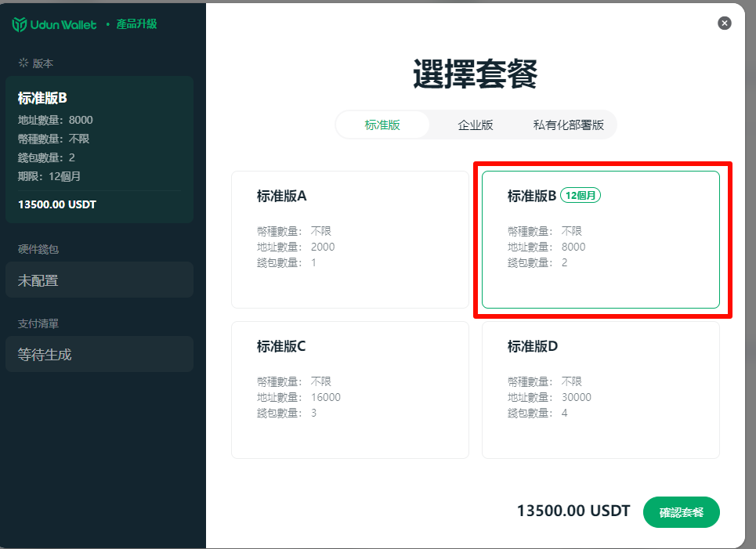Open the 标准版B summary in sidebar
The width and height of the screenshot is (756, 549).
coord(99,149)
